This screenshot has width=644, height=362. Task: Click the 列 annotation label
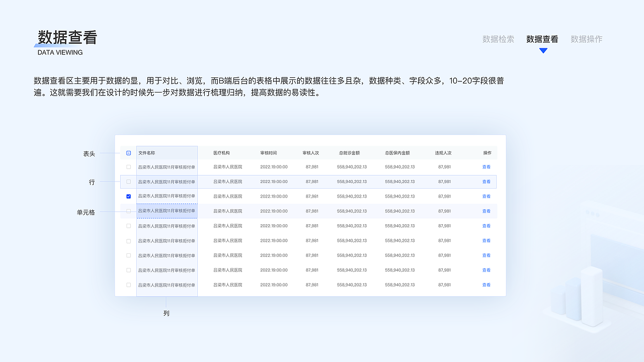pyautogui.click(x=167, y=313)
